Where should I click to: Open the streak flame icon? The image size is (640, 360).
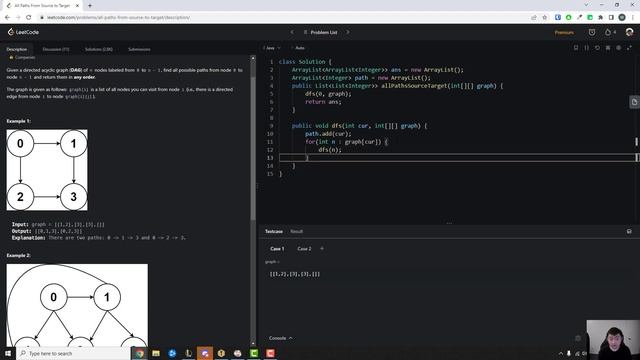[x=608, y=32]
